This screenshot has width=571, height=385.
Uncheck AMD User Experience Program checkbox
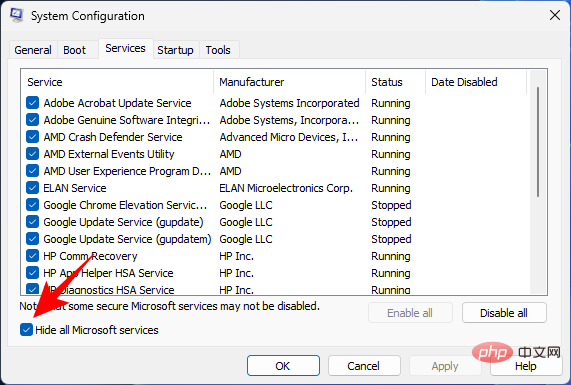(x=32, y=171)
